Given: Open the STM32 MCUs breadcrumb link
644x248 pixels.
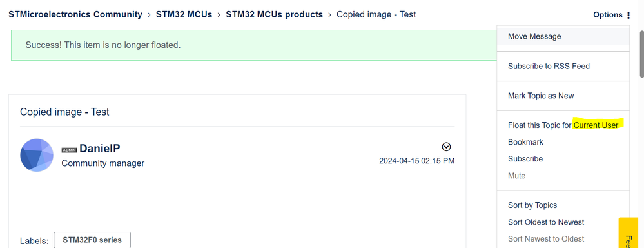Looking at the screenshot, I should click(x=184, y=14).
